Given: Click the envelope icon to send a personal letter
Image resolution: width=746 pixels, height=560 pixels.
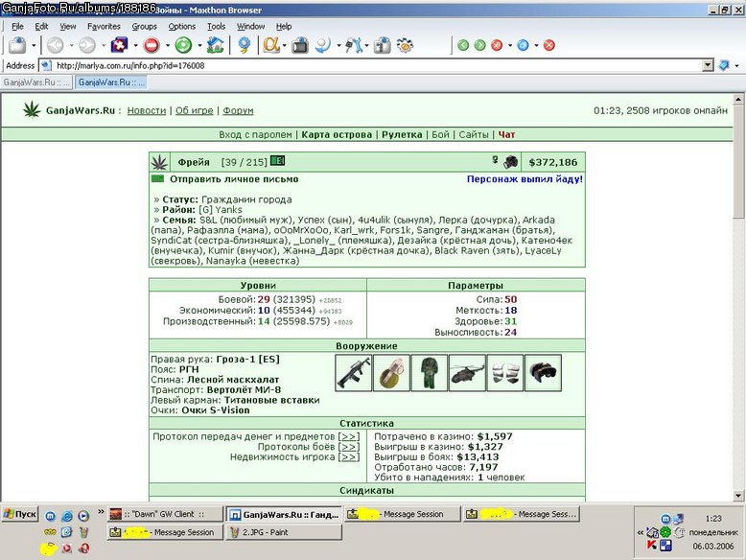Looking at the screenshot, I should point(157,179).
